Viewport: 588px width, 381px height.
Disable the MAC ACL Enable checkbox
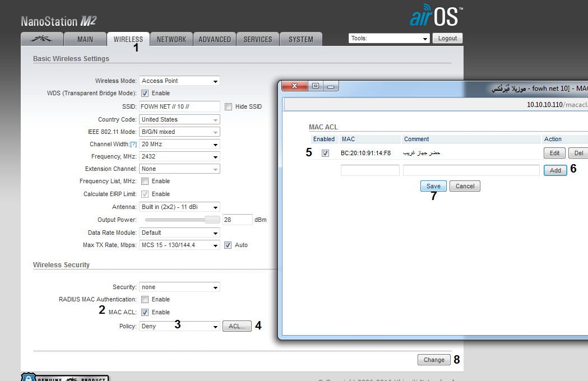click(145, 313)
